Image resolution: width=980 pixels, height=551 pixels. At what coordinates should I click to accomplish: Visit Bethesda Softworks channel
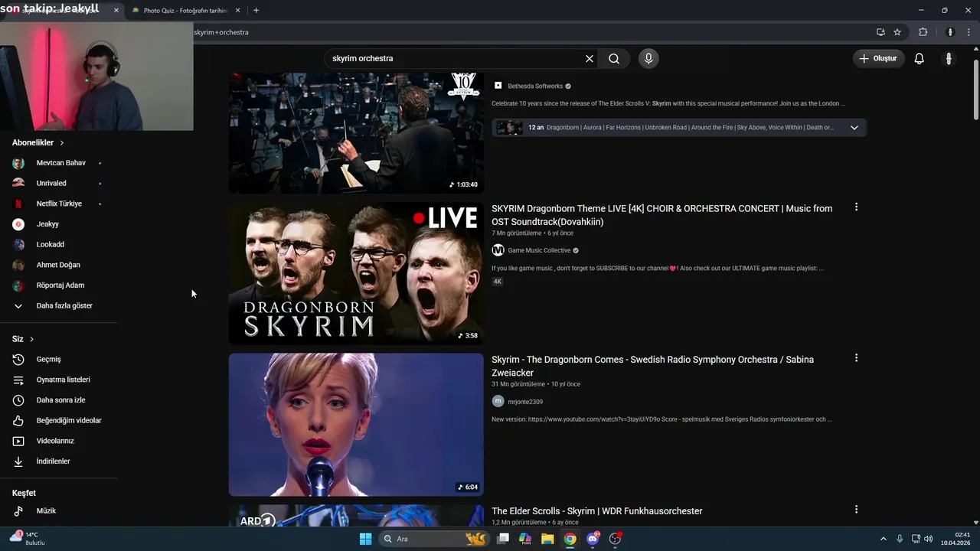coord(535,86)
